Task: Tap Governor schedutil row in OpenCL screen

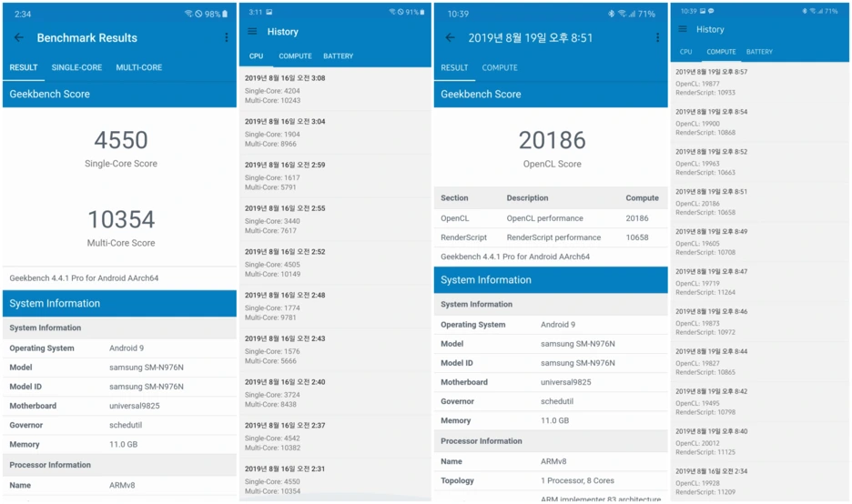Action: [551, 401]
